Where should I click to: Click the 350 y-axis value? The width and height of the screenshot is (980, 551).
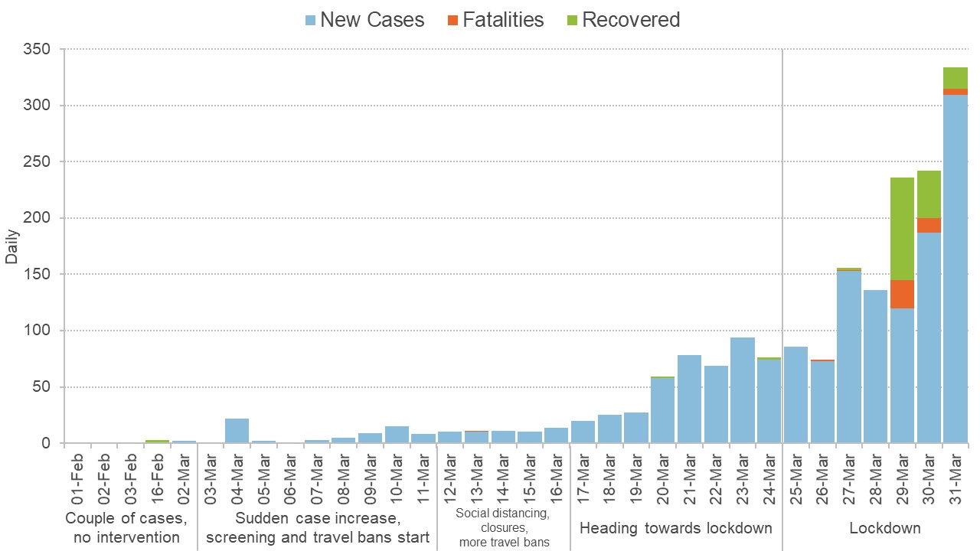point(38,49)
